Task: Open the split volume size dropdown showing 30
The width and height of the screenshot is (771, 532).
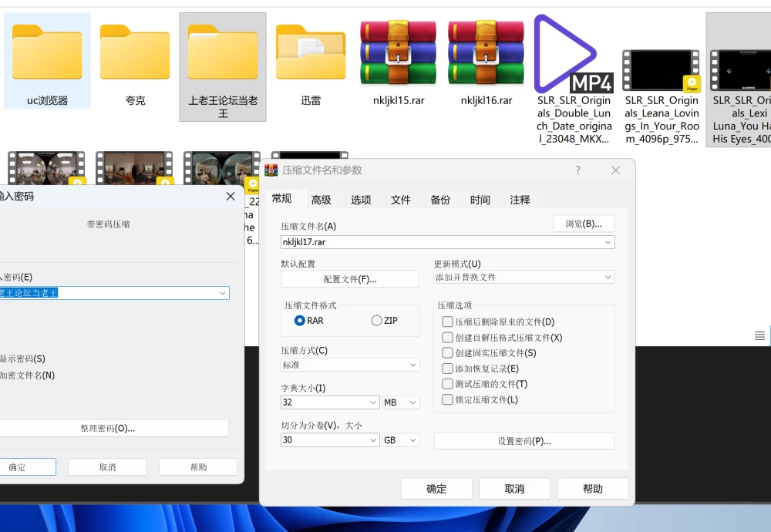Action: point(330,440)
